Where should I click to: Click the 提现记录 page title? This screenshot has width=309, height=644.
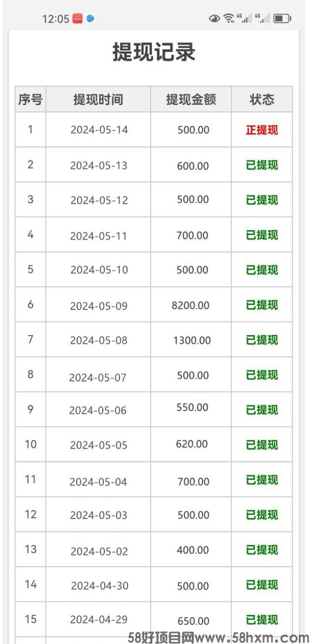tap(154, 52)
